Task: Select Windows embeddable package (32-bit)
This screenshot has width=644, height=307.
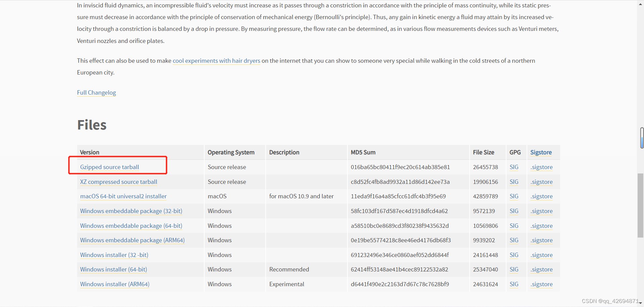Action: [131, 211]
